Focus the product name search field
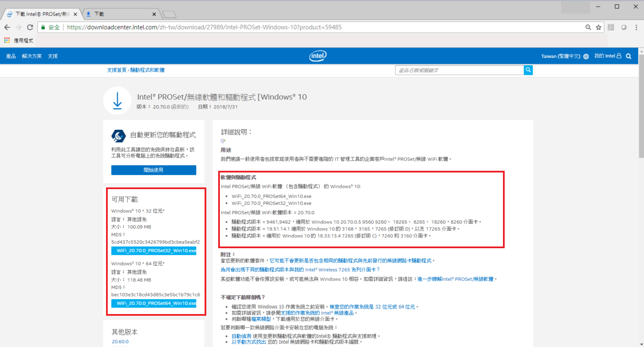 pyautogui.click(x=459, y=70)
